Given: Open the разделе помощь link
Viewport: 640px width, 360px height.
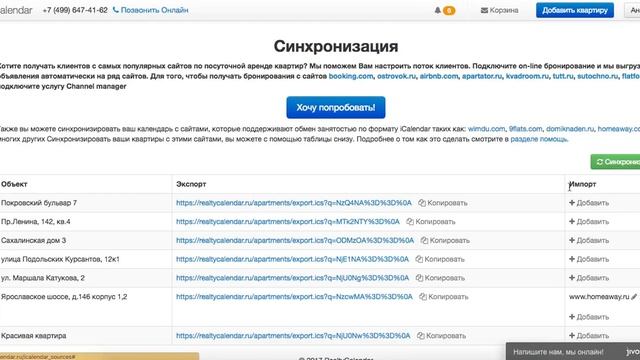Looking at the screenshot, I should [539, 139].
